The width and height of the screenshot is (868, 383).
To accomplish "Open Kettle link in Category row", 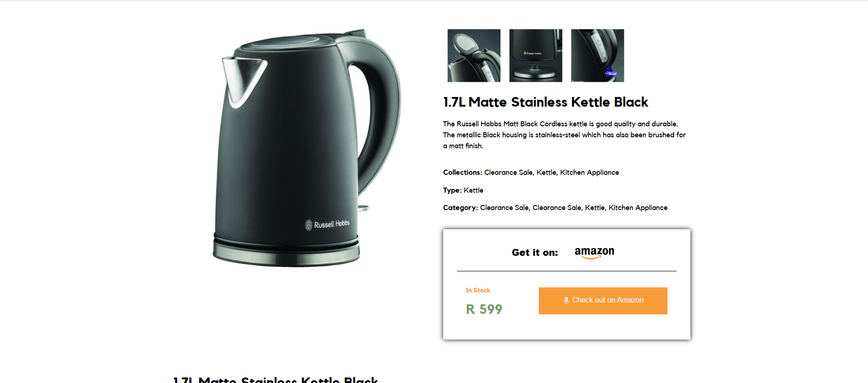I will pos(595,208).
